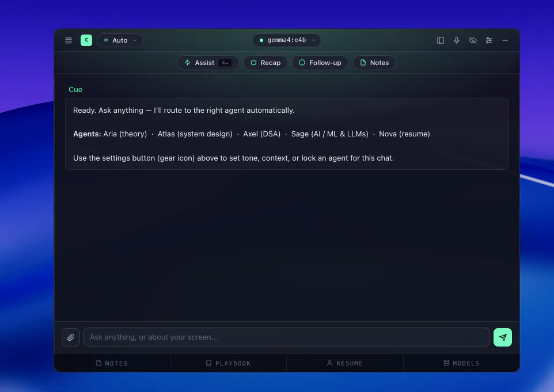554x392 pixels.
Task: Toggle the microphone input
Action: click(x=457, y=40)
